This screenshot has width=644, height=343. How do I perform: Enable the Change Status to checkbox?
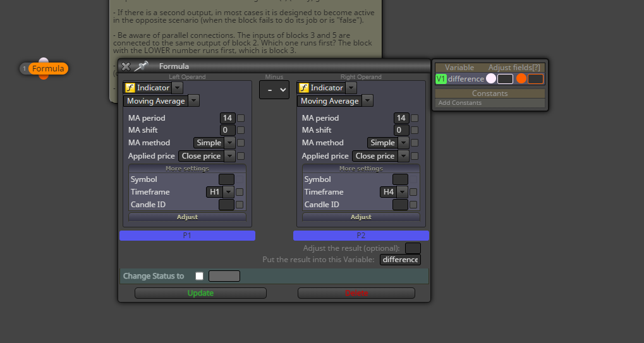tap(199, 276)
